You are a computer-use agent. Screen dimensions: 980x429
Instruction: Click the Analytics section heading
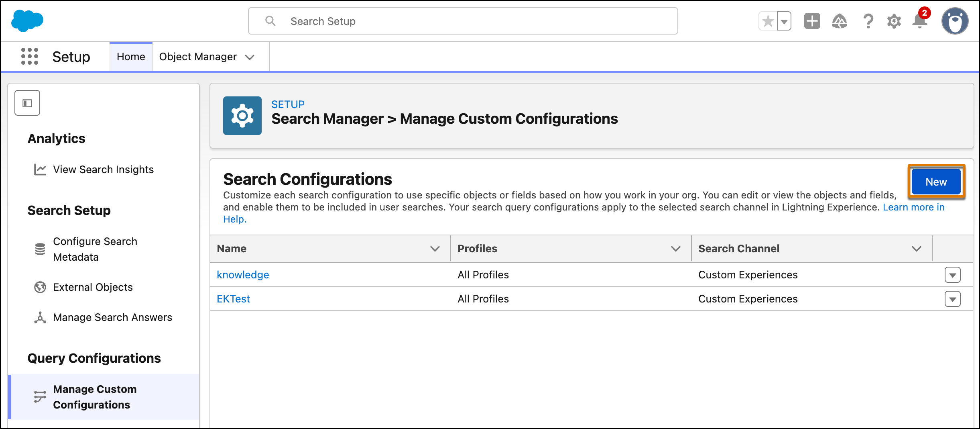pos(56,139)
